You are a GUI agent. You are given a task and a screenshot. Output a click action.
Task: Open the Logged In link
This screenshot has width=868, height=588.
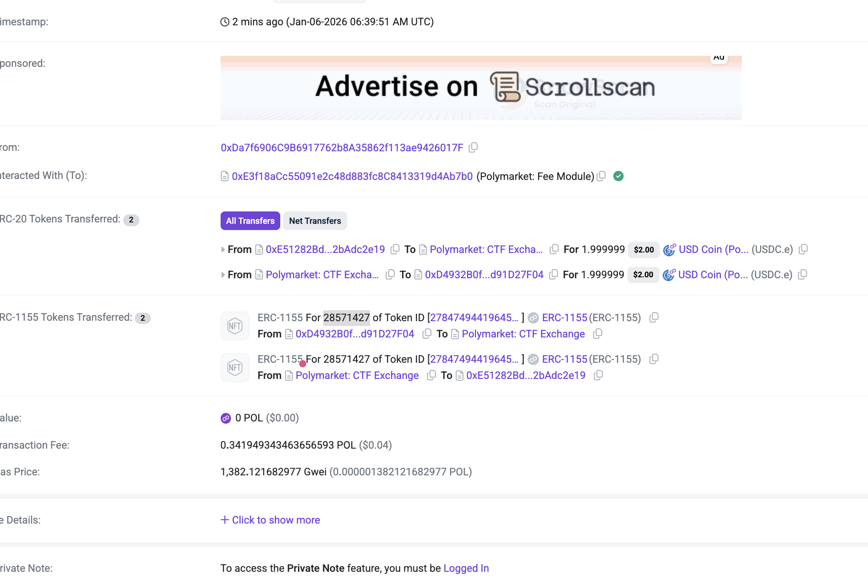tap(466, 568)
